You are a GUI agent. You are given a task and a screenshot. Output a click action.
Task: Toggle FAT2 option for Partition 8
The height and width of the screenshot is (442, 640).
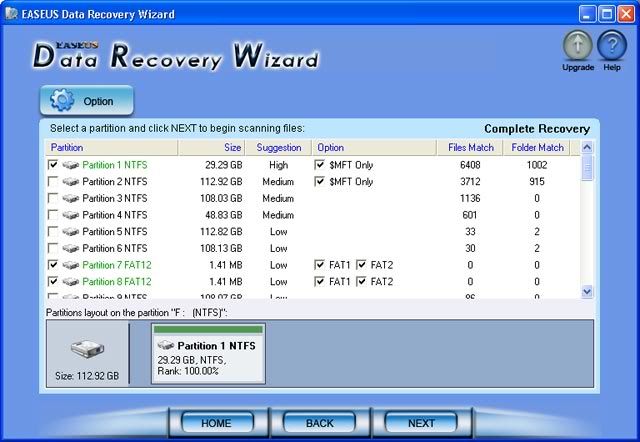(361, 281)
